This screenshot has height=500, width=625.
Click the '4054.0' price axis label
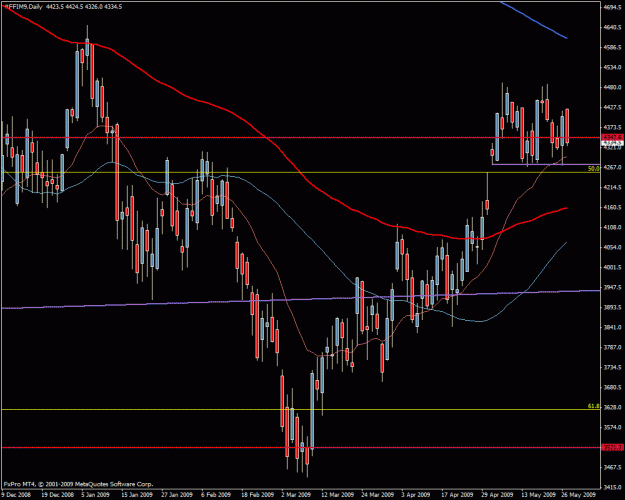[x=613, y=247]
